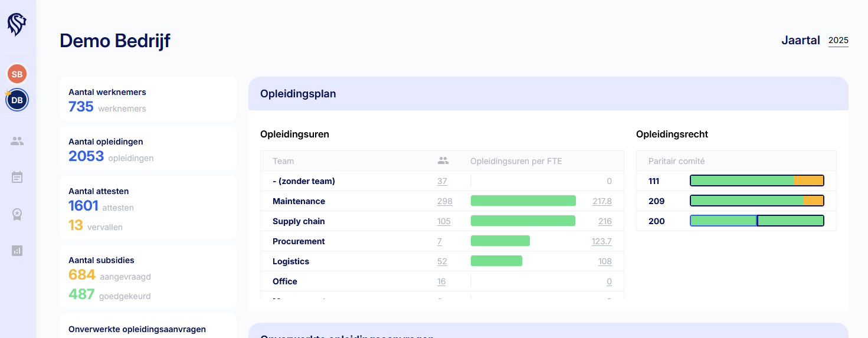Open the certificates badge icon in sidebar
This screenshot has width=868, height=338.
pos(17,214)
